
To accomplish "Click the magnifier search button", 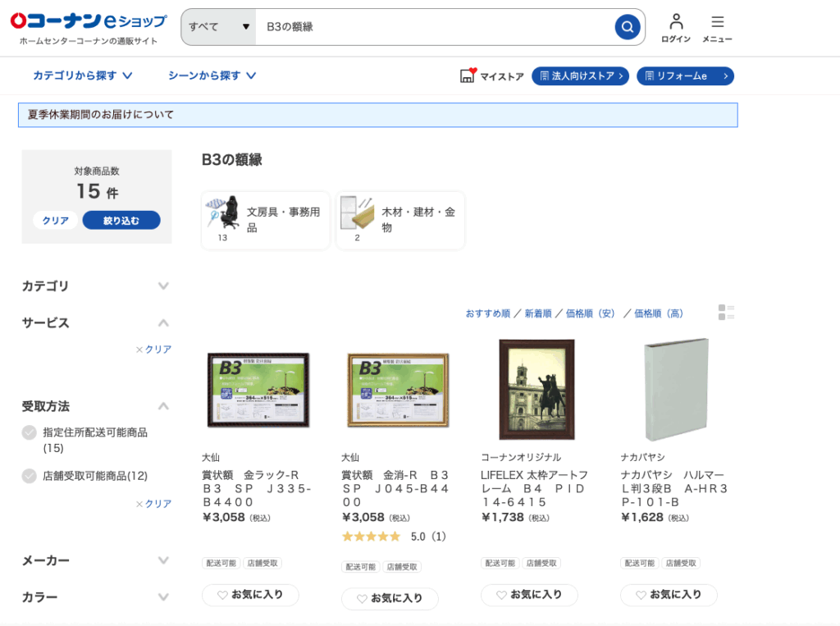I will click(x=628, y=26).
